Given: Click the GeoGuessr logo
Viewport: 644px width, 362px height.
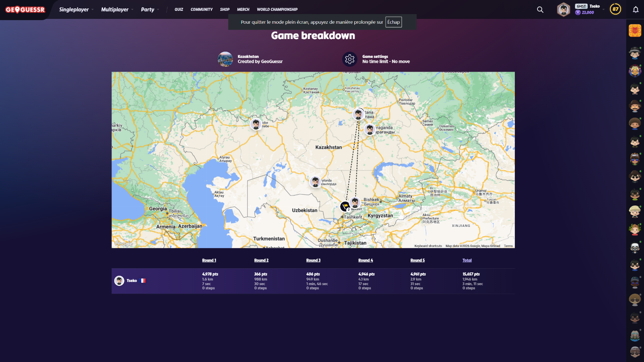Looking at the screenshot, I should pyautogui.click(x=25, y=10).
